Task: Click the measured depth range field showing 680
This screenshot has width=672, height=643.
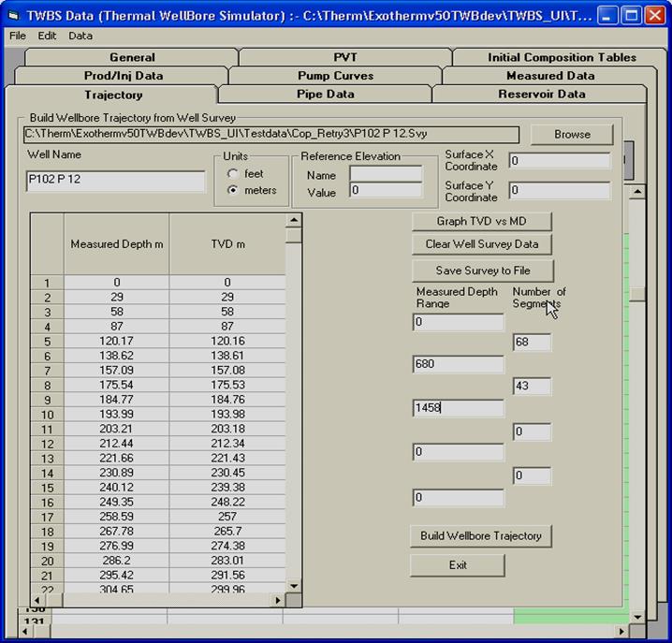Action: (459, 364)
